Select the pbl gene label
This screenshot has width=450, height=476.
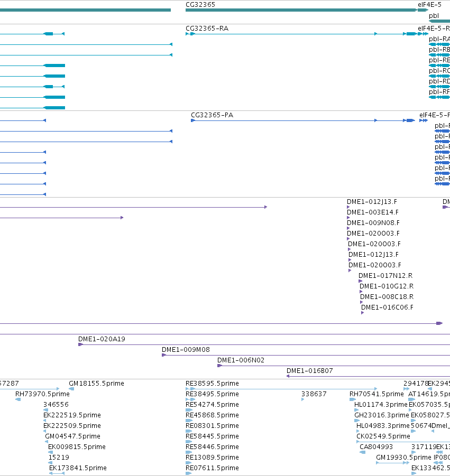coord(434,16)
